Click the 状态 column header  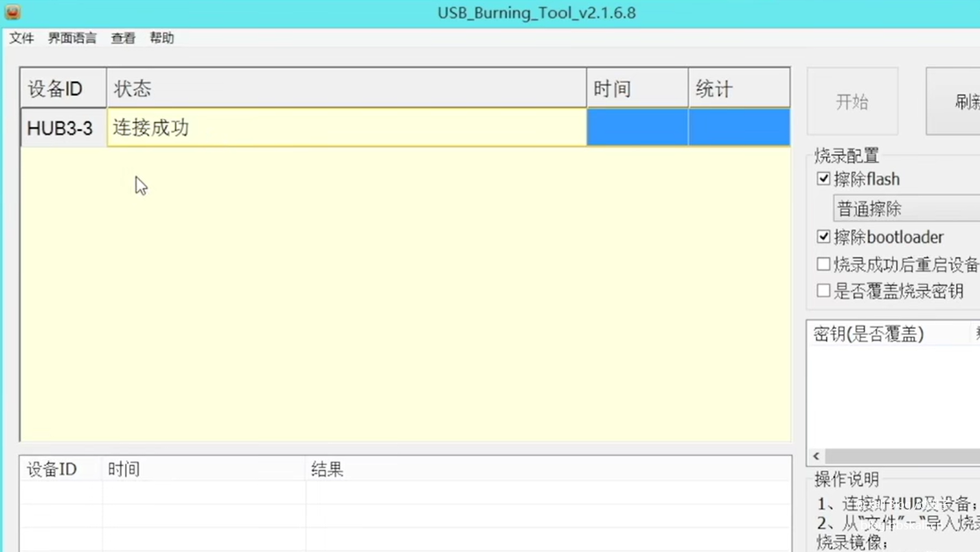347,89
